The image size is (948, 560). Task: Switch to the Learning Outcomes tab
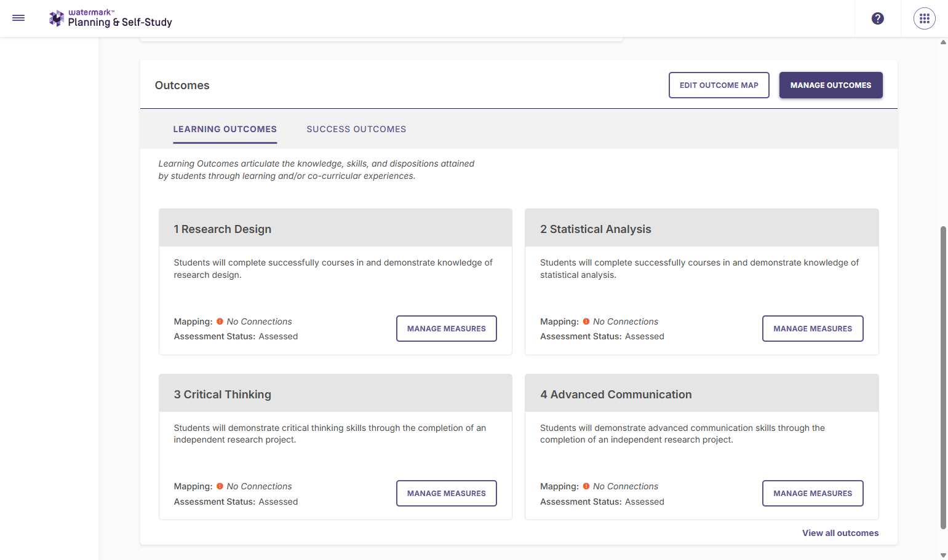(x=225, y=129)
